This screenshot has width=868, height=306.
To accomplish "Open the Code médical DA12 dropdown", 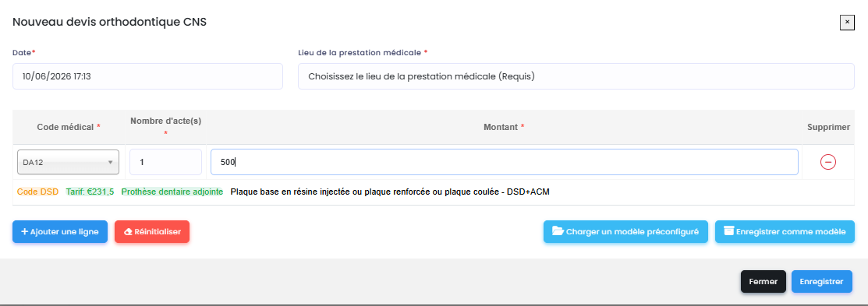I will click(68, 163).
